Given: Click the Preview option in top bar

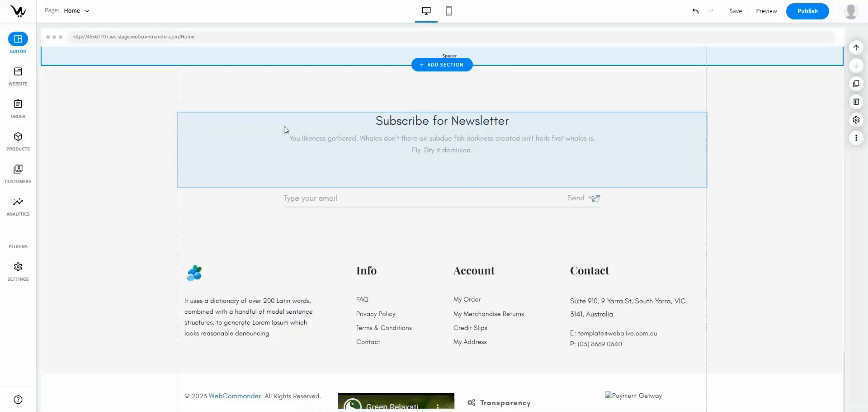Looking at the screenshot, I should pos(766,11).
